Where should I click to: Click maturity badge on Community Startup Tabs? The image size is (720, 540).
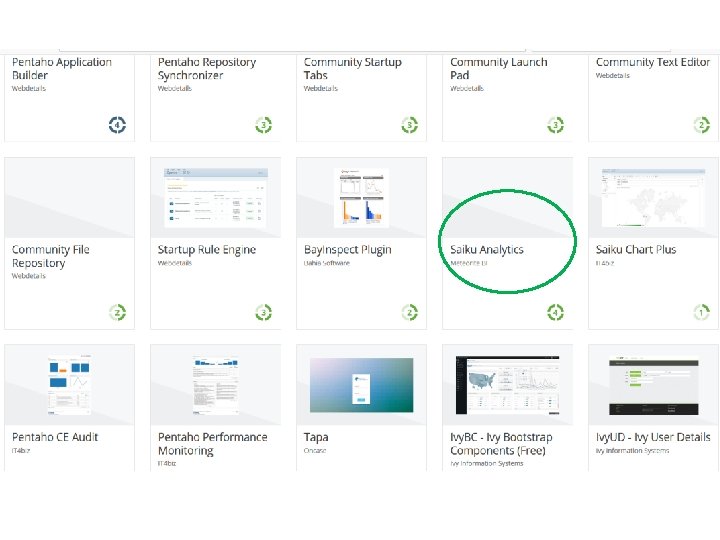click(x=410, y=124)
